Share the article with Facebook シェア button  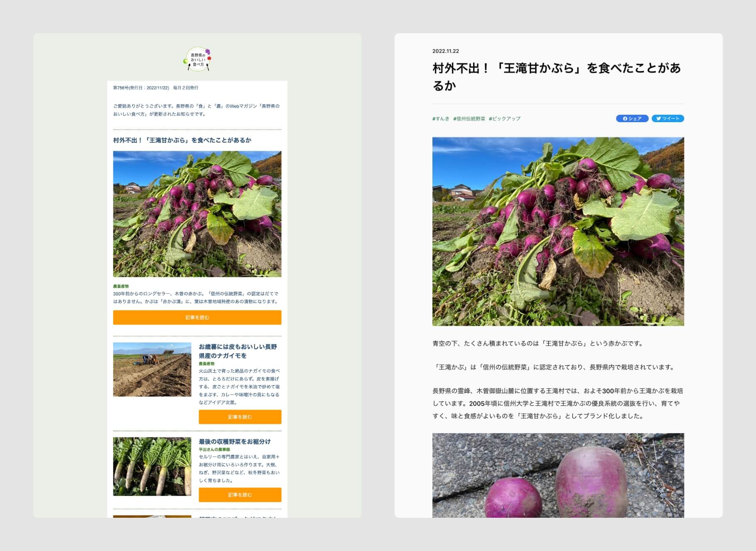click(x=632, y=119)
